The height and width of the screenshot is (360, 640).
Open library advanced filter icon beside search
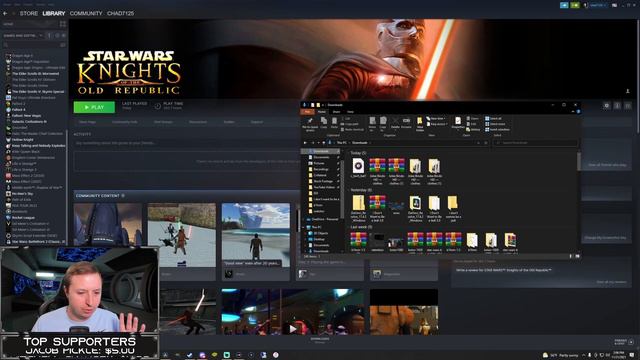pyautogui.click(x=62, y=44)
